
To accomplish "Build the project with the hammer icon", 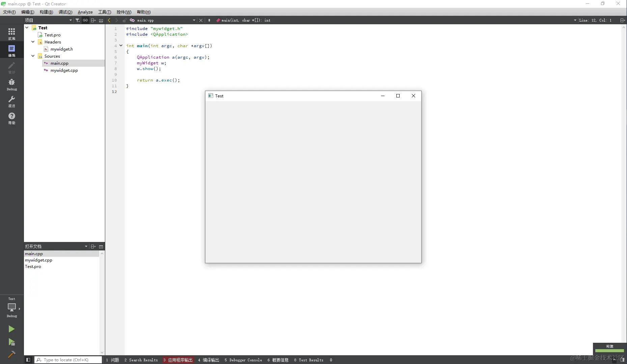I will [11, 354].
